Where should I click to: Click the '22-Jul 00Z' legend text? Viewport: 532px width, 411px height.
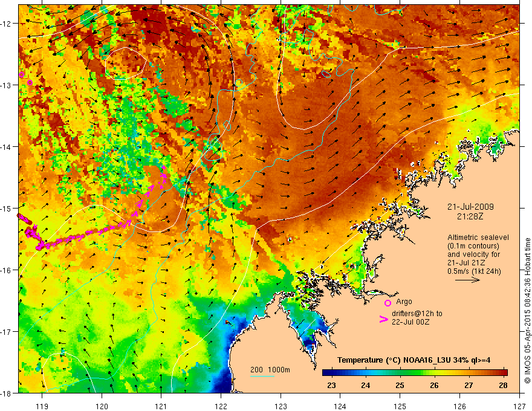coord(410,322)
